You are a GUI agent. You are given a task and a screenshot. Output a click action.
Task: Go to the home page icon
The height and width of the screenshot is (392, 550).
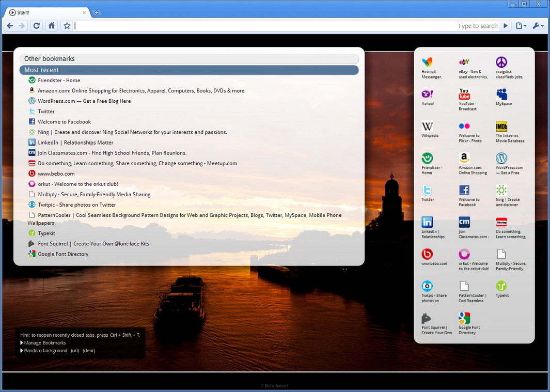pyautogui.click(x=52, y=26)
